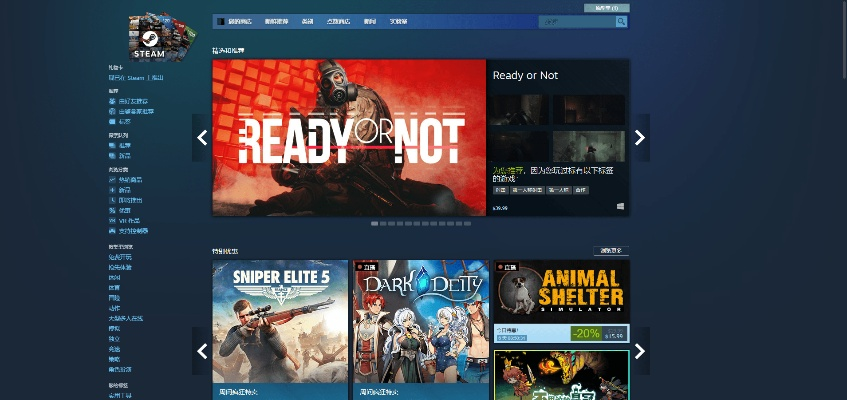The image size is (847, 400).
Task: Click the Specials (优惠) percent icon
Action: click(112, 210)
